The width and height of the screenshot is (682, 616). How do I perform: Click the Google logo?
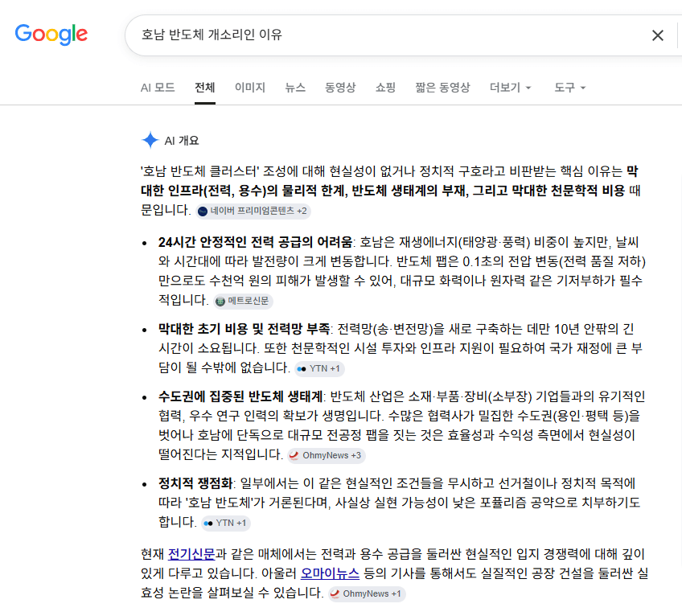tap(51, 35)
